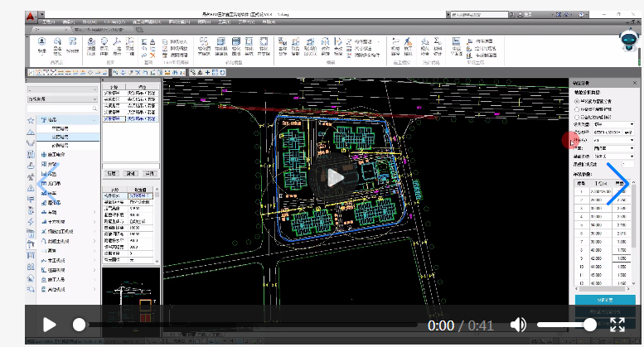The width and height of the screenshot is (644, 347).
Task: Click the binoculars search icon in the title bar
Action: [512, 15]
